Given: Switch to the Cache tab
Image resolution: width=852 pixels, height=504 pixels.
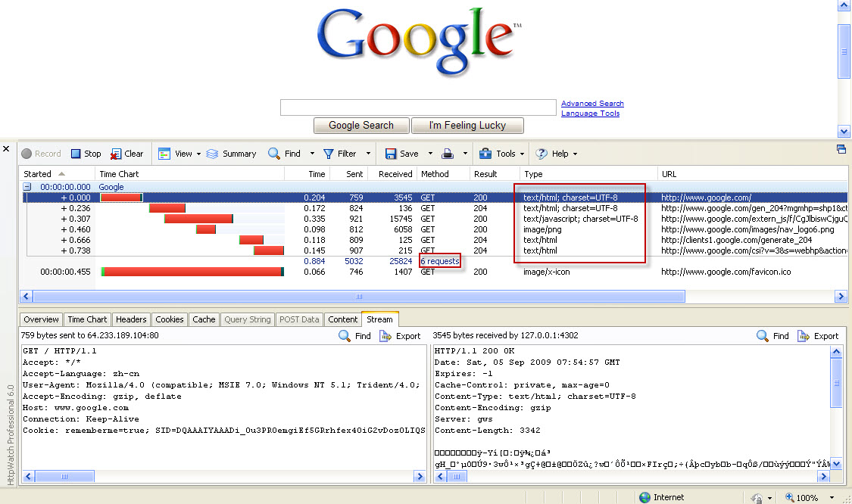Looking at the screenshot, I should (x=204, y=319).
